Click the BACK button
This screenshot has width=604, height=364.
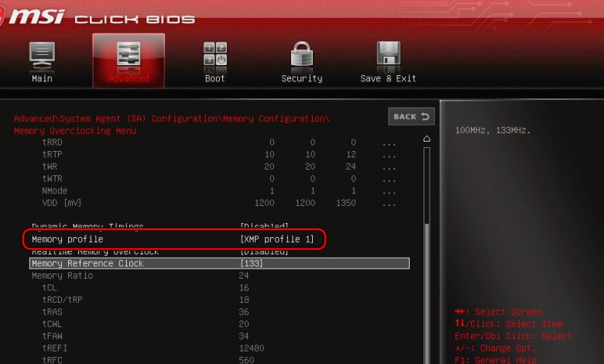pyautogui.click(x=411, y=116)
